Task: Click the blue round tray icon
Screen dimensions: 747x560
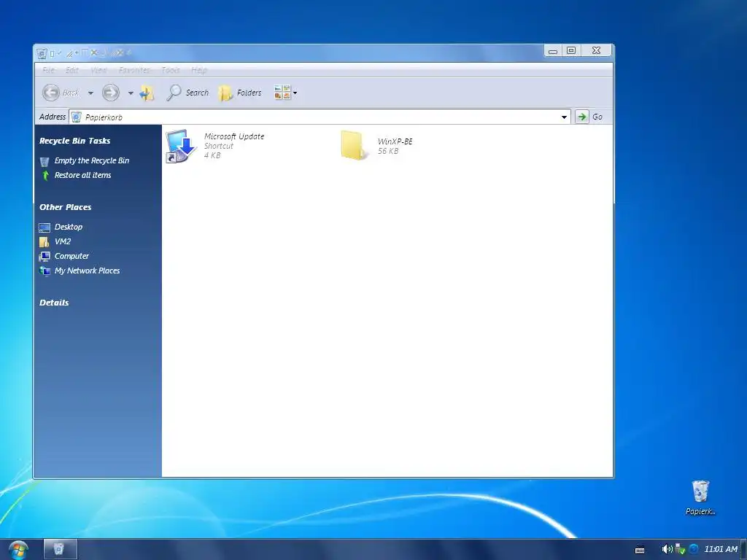Action: click(694, 549)
